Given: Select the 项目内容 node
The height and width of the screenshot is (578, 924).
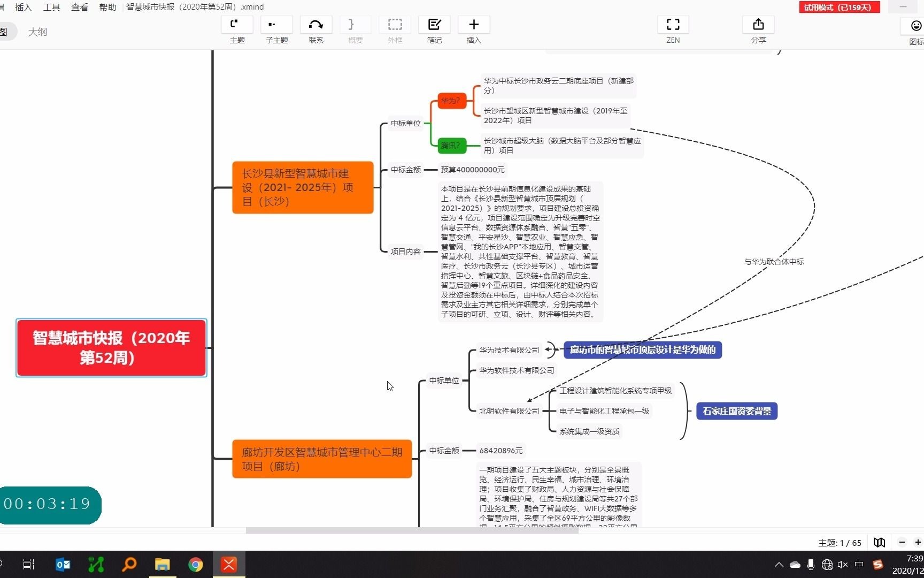Looking at the screenshot, I should [x=406, y=251].
